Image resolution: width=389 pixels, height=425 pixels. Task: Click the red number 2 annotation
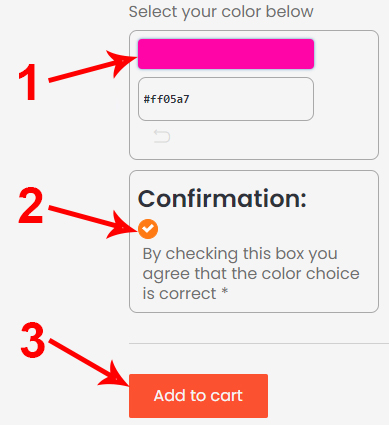(x=31, y=206)
